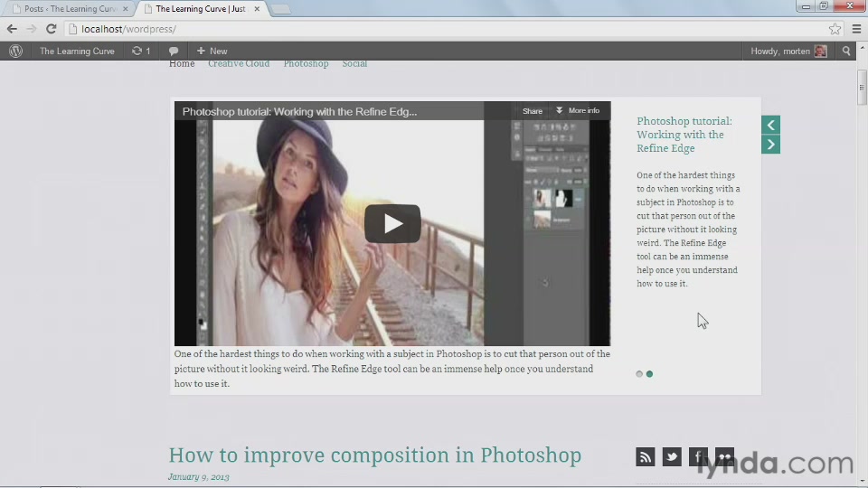Viewport: 868px width, 488px height.
Task: Reload the page with refresh icon
Action: 51,29
